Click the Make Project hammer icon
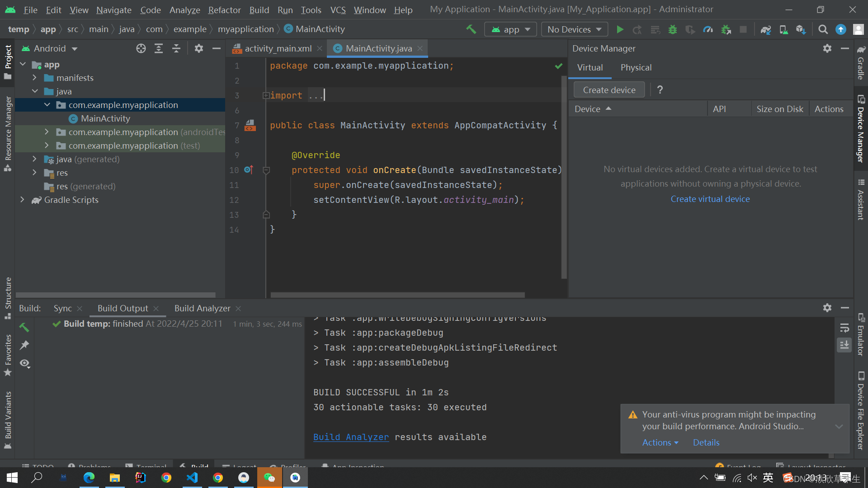 pyautogui.click(x=471, y=29)
